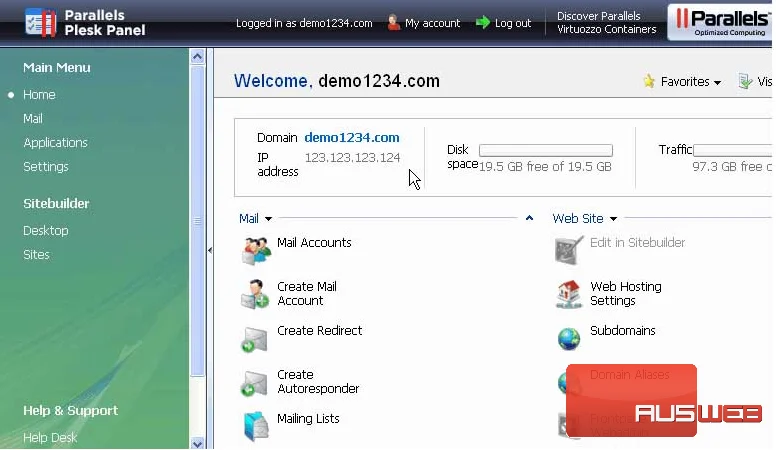
Task: Click the Parallels Optimized Computing logo
Action: point(720,22)
